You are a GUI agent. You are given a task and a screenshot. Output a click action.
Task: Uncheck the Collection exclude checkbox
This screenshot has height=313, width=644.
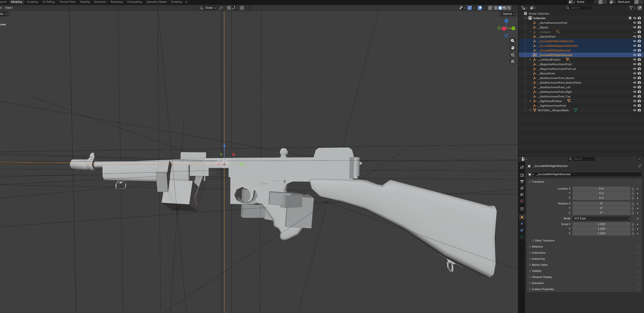630,18
